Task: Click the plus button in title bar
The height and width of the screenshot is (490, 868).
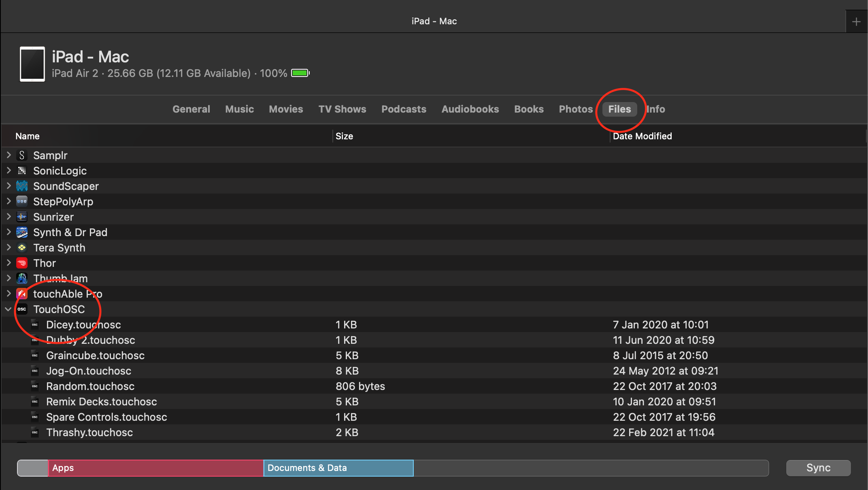Action: pyautogui.click(x=856, y=21)
